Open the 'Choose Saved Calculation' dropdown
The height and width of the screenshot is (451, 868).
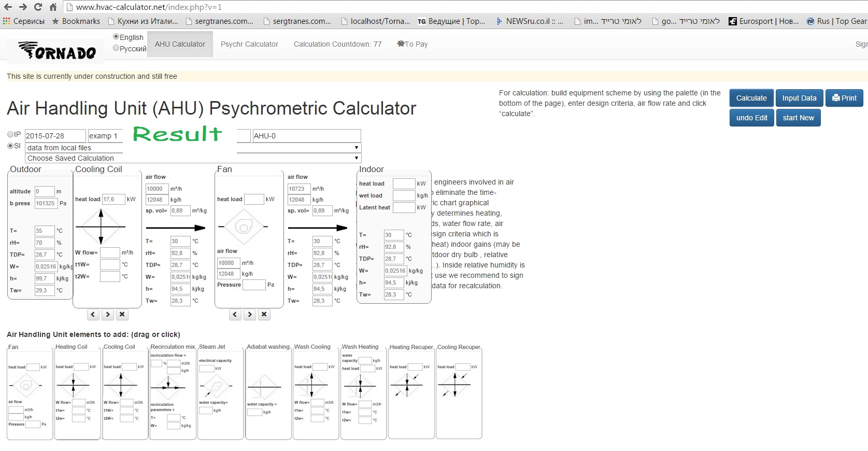coord(193,158)
